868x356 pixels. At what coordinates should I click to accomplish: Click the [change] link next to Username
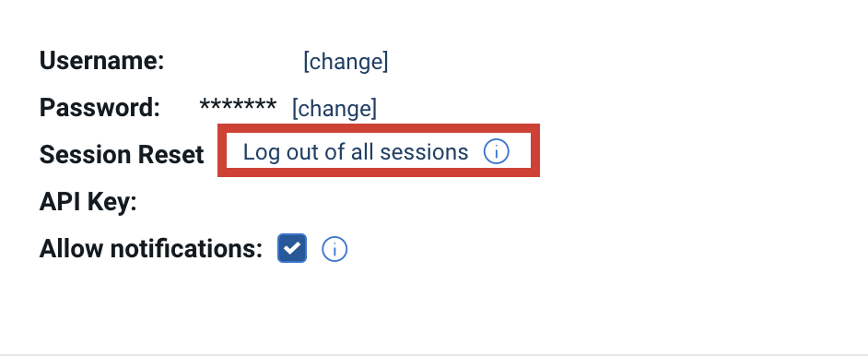(x=346, y=62)
